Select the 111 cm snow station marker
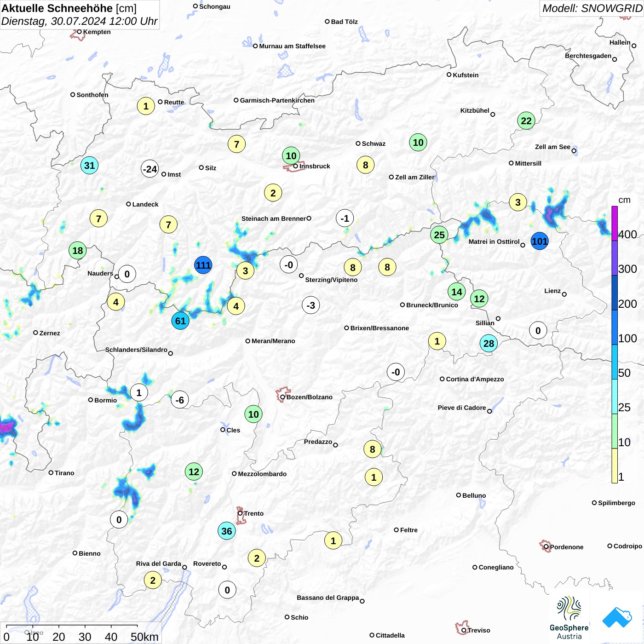Screen dimensions: 644x644 tap(203, 265)
